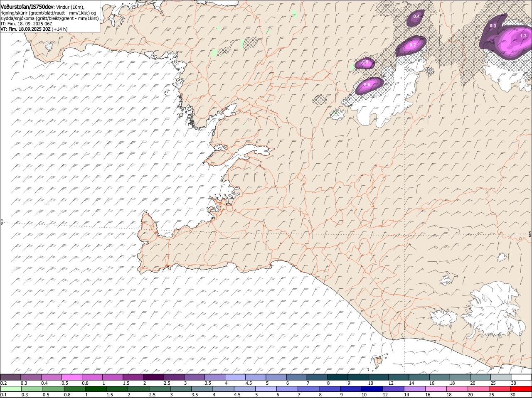Viewport: 532px width, 398px height.
Task: Select rain legend swatch for 25–30
Action: [x=500, y=389]
